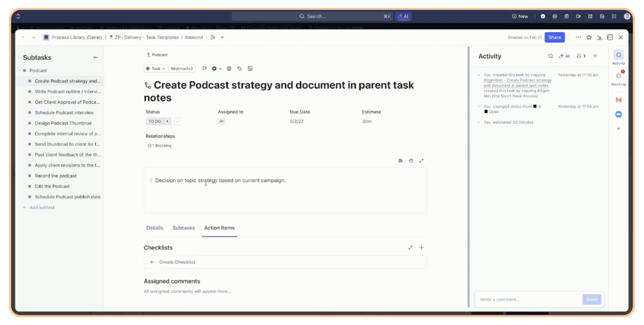Image resolution: width=644 pixels, height=325 pixels.
Task: Click the blue Share button
Action: click(554, 37)
